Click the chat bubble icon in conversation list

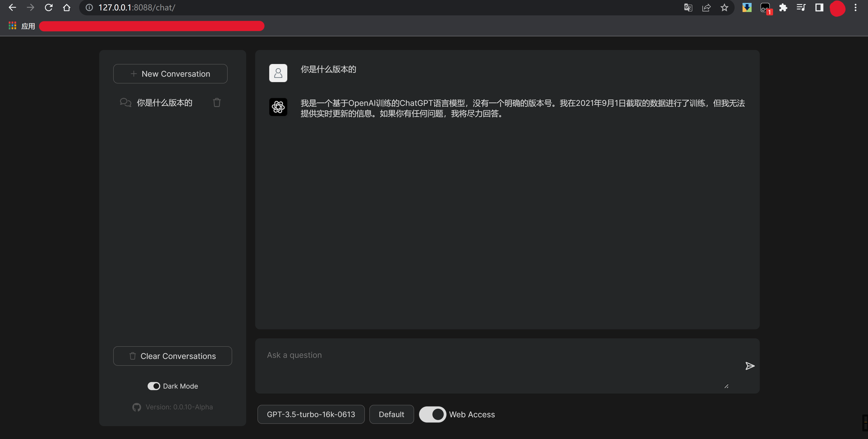point(125,102)
